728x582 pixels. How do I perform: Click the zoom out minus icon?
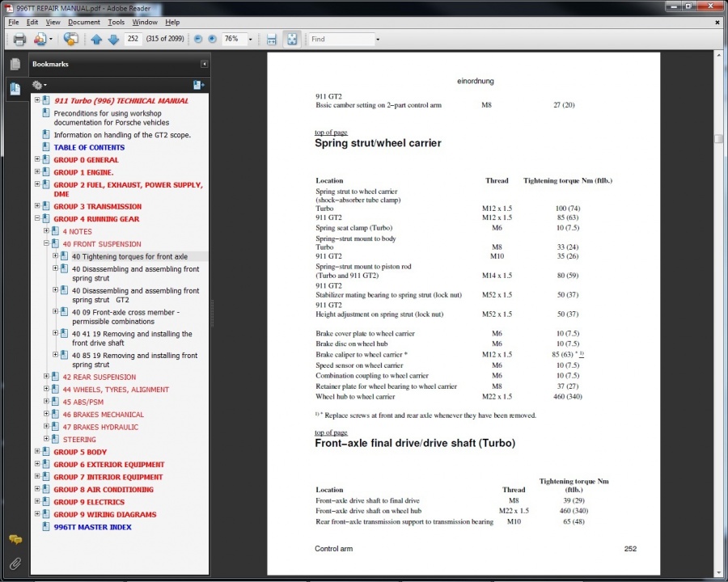[198, 39]
